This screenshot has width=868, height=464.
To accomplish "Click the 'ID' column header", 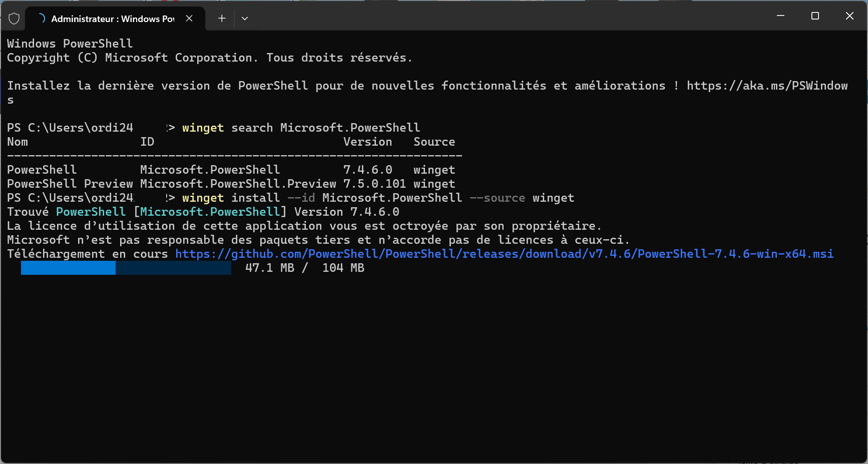I will (x=147, y=142).
